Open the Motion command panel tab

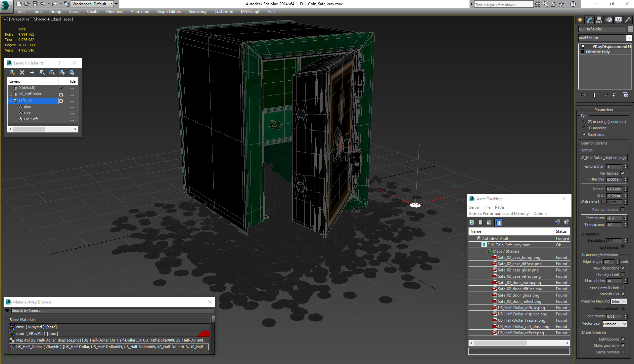pyautogui.click(x=609, y=20)
